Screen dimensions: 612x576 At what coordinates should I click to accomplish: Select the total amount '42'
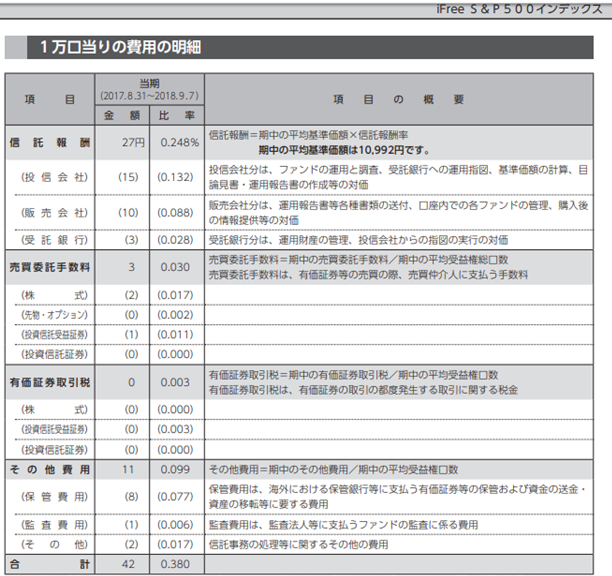128,564
